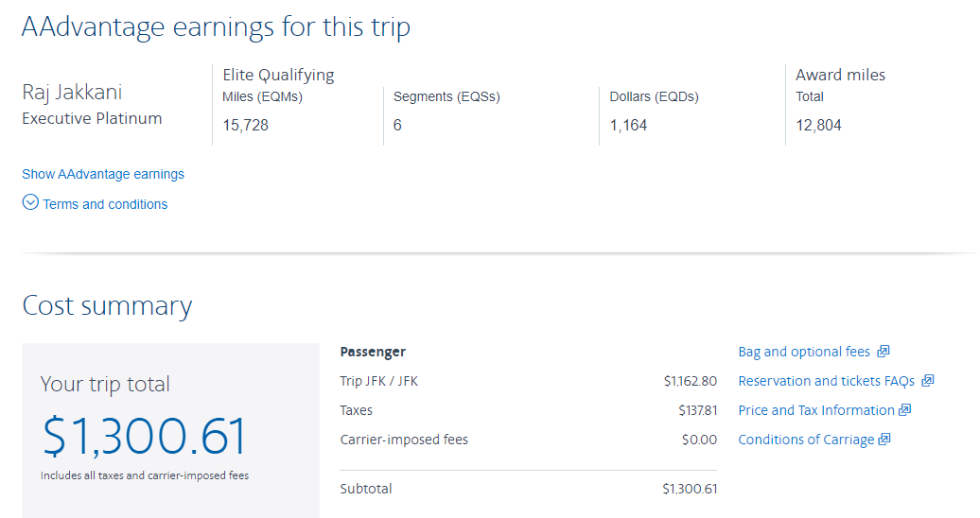Click the 15,728 Miles (EQMs) value
The width and height of the screenshot is (980, 518).
245,126
